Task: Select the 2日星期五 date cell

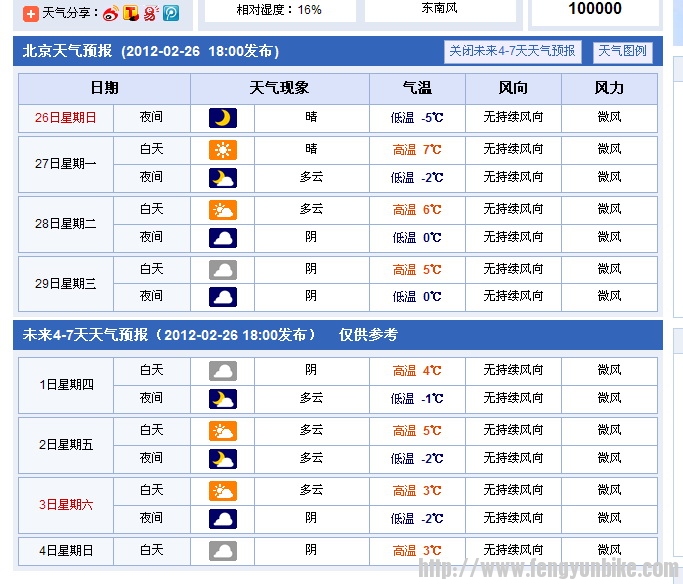Action: tap(66, 445)
